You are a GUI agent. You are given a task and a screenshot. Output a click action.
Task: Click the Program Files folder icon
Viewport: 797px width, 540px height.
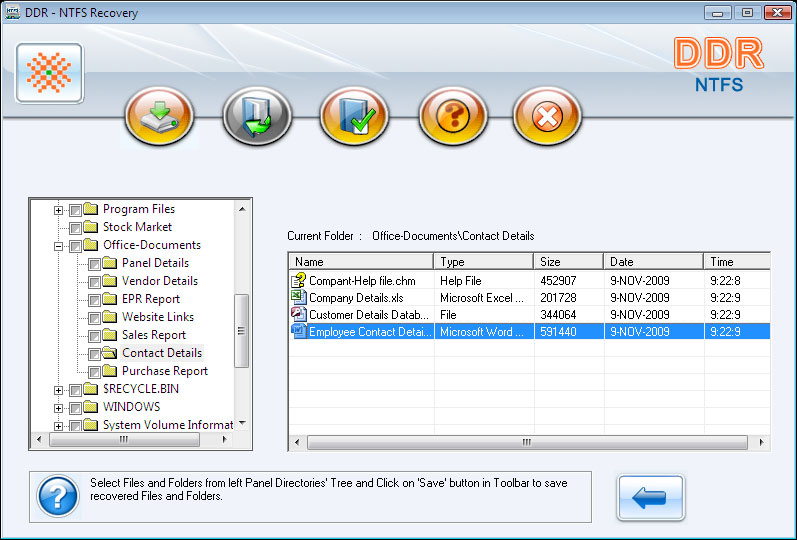coord(91,208)
